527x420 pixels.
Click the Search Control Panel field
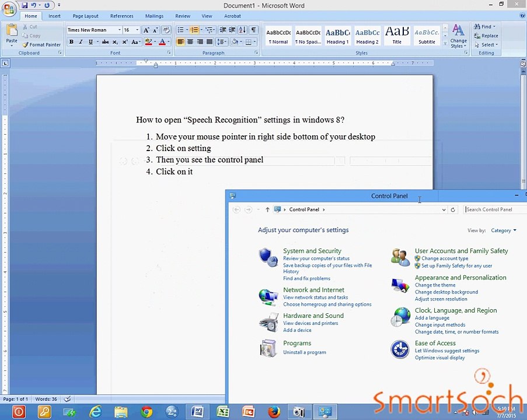(x=495, y=209)
